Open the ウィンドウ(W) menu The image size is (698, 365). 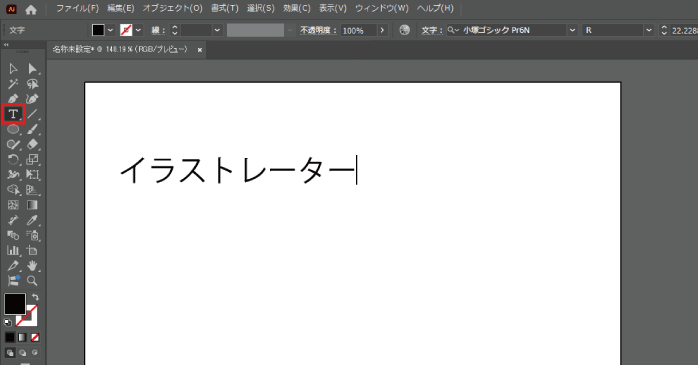coord(382,8)
